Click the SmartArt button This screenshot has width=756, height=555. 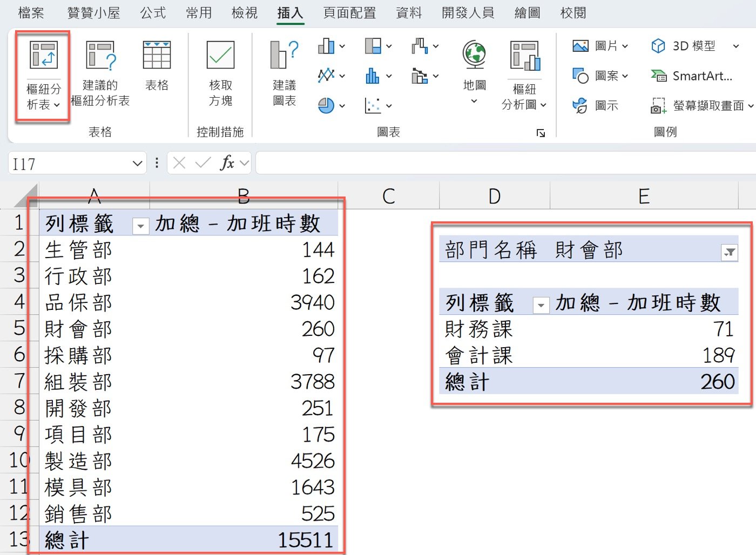693,76
